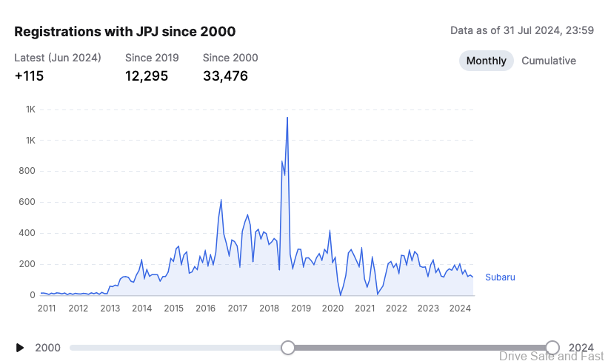Click the unselected light slider track

178,348
